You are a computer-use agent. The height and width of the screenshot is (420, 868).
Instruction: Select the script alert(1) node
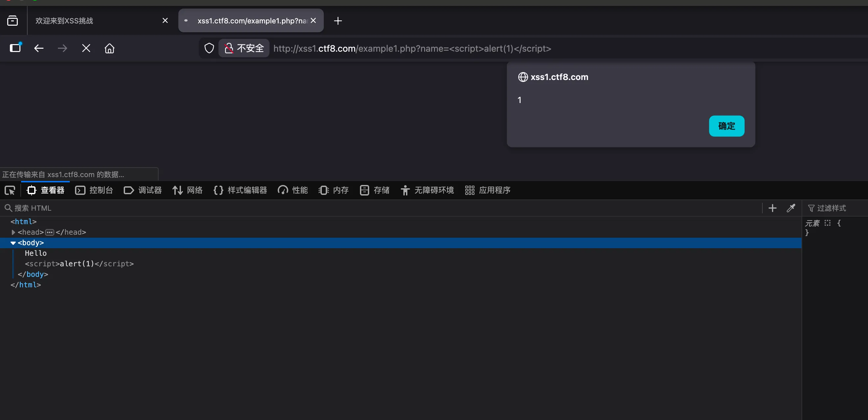pos(79,264)
